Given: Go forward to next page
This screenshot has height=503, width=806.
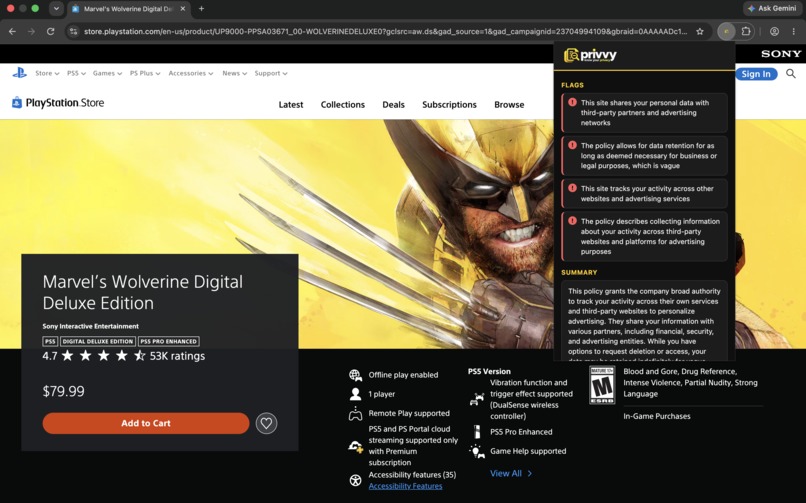Looking at the screenshot, I should (31, 31).
